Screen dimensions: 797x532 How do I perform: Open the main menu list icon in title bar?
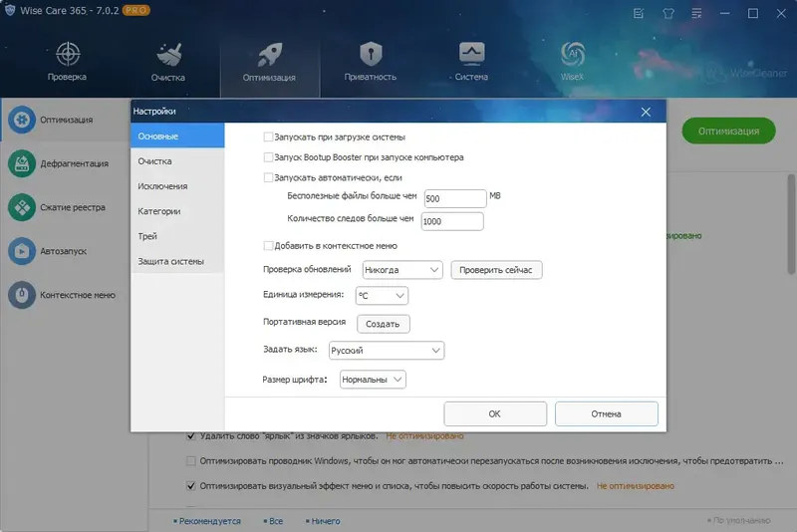696,13
